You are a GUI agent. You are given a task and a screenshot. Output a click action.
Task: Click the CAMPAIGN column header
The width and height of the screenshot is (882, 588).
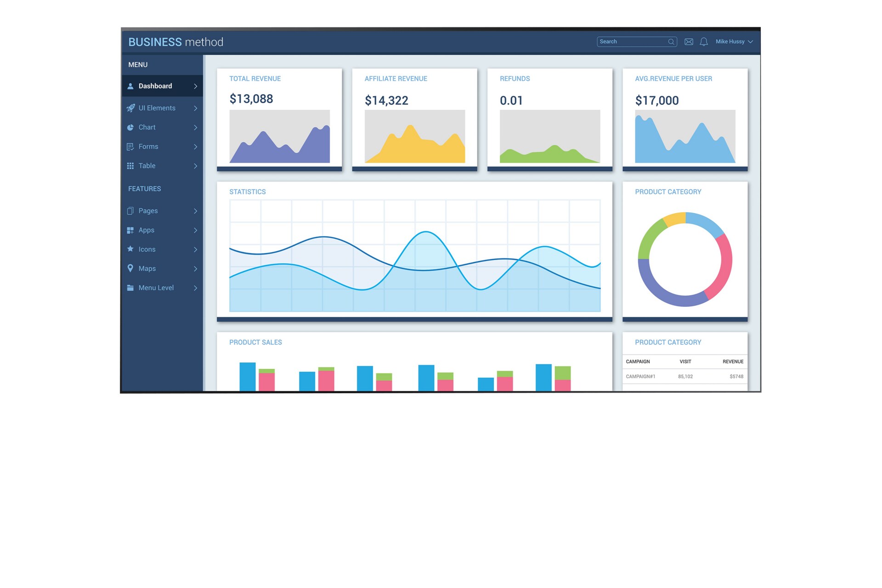tap(638, 362)
